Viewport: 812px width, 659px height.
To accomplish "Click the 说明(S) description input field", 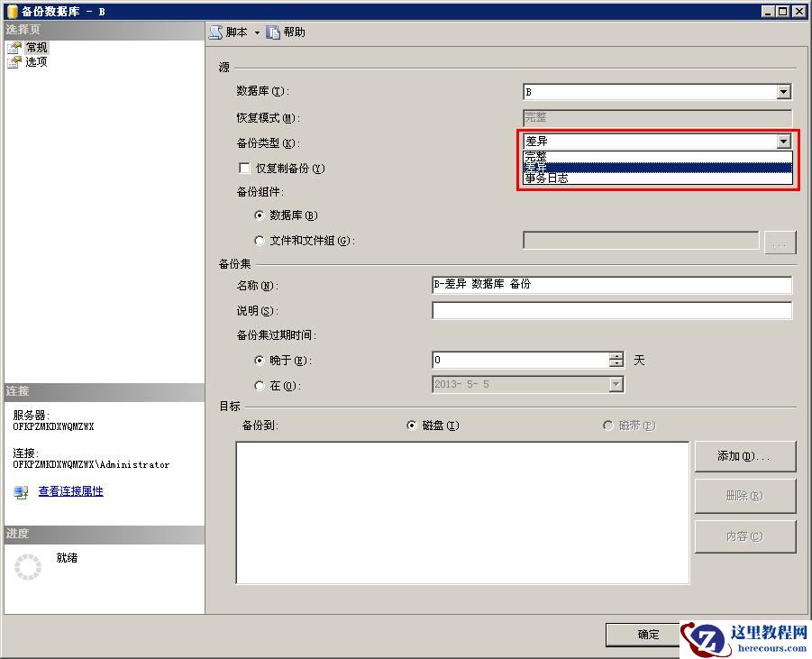I will pyautogui.click(x=611, y=311).
